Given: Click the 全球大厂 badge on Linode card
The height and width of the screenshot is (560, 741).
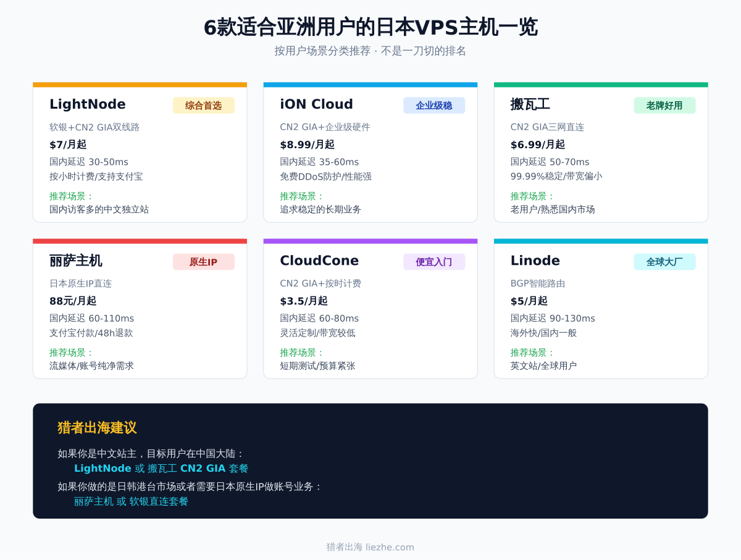Looking at the screenshot, I should point(664,262).
